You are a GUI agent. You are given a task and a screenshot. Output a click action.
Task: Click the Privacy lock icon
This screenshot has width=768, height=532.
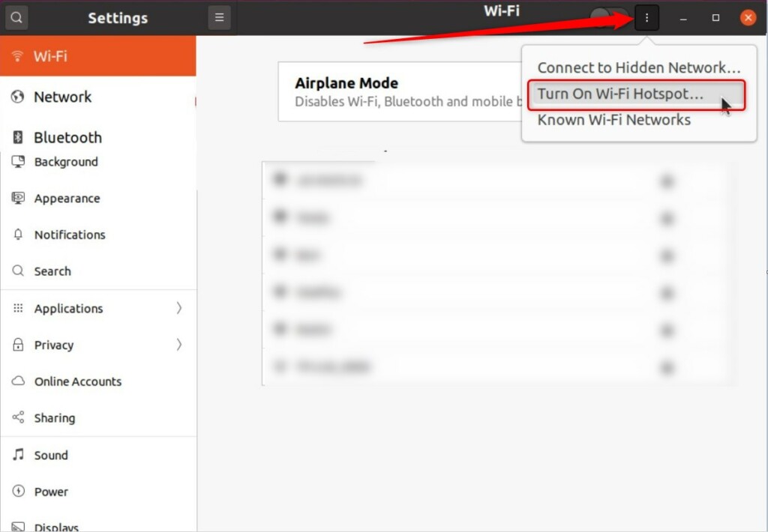pyautogui.click(x=18, y=345)
